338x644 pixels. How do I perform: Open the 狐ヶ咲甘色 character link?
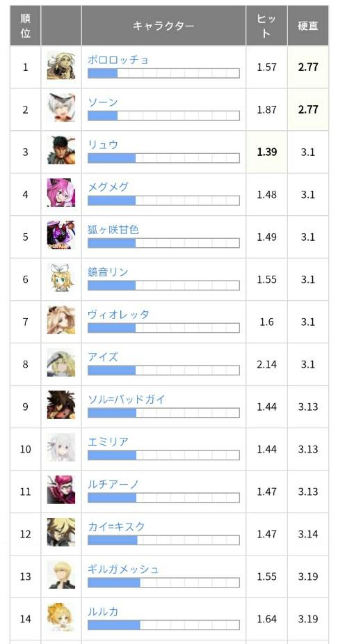[x=113, y=230]
